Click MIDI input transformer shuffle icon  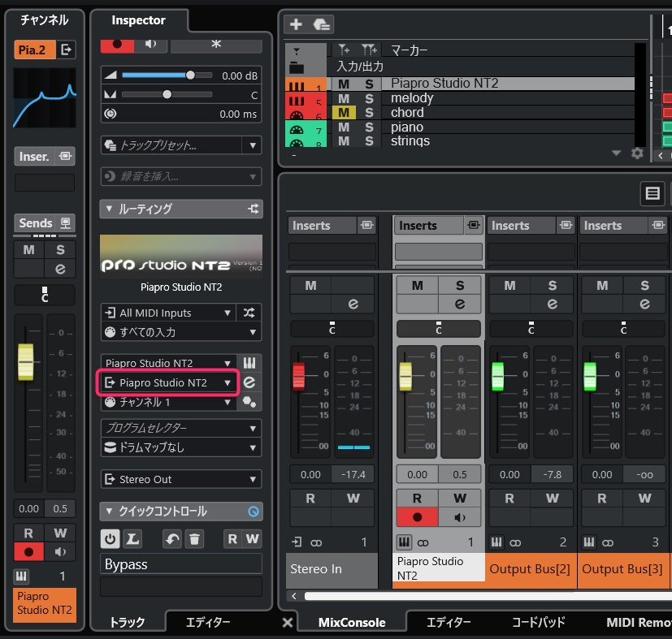(x=249, y=313)
